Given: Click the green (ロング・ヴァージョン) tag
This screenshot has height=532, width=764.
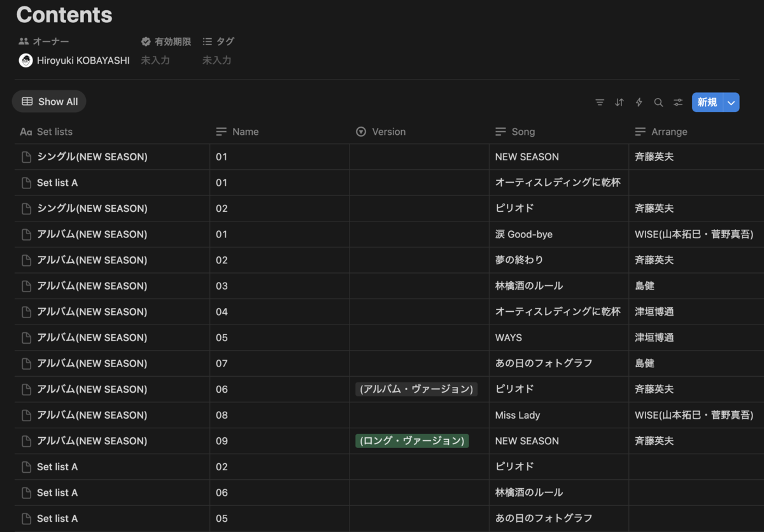Looking at the screenshot, I should (412, 441).
